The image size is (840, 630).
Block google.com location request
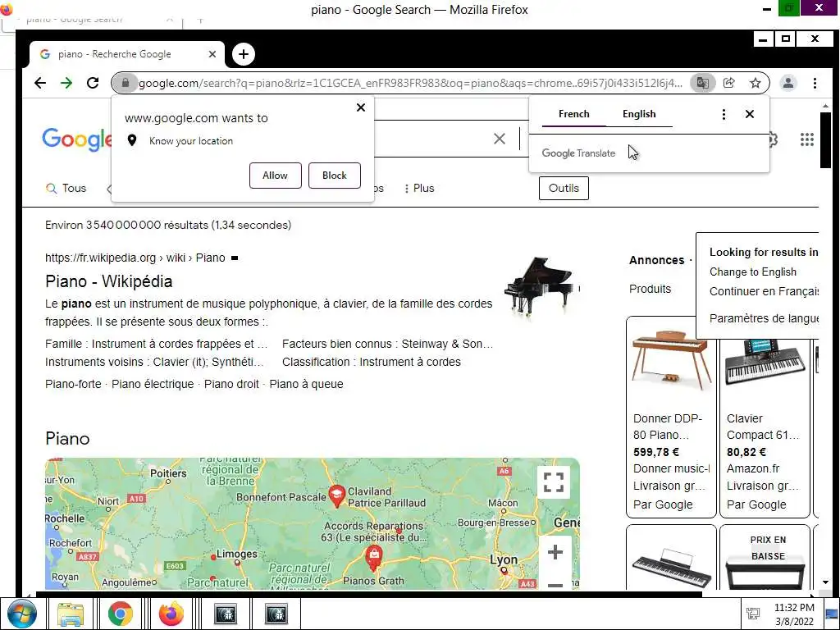tap(335, 176)
